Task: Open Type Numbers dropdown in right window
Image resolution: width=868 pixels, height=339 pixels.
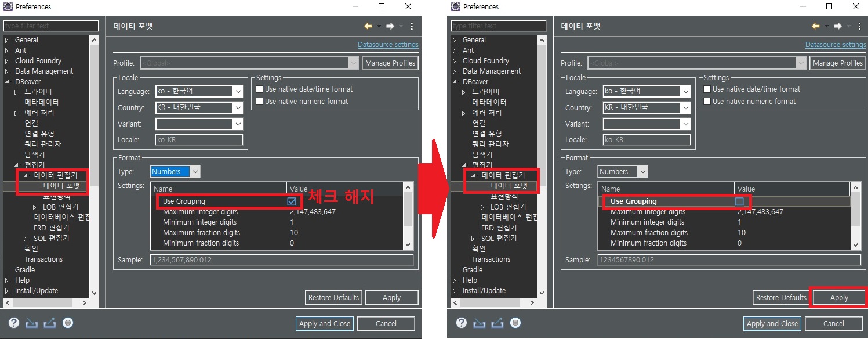Action: [642, 172]
